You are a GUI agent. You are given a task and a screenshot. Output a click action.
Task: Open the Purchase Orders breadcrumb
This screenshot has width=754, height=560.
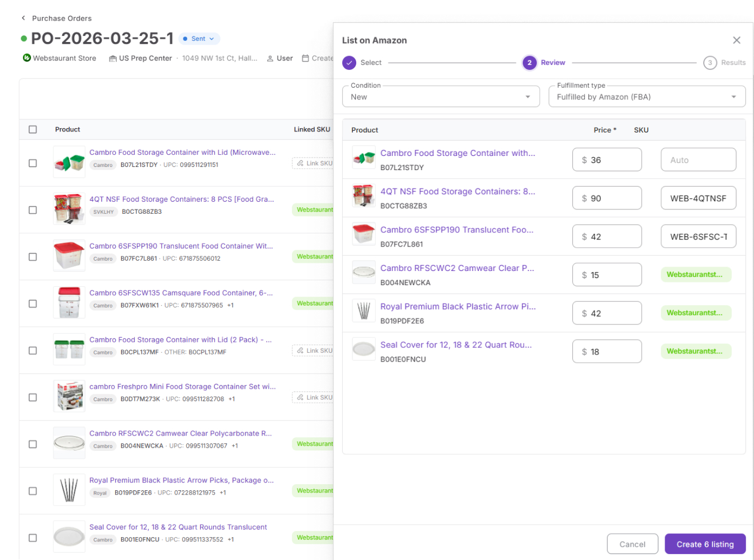pyautogui.click(x=62, y=18)
